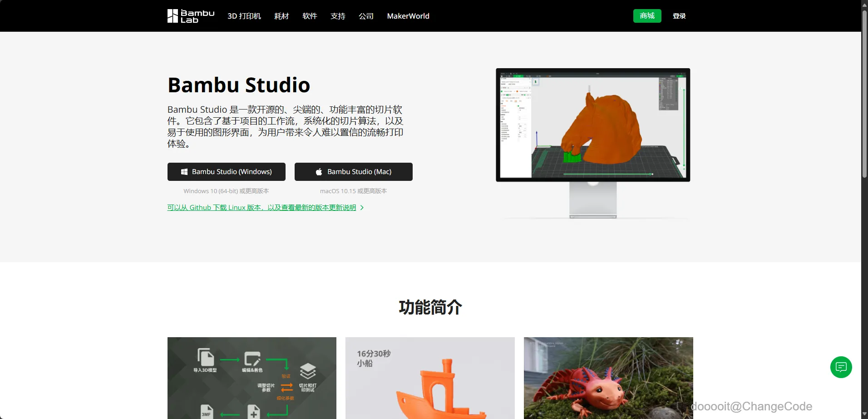Click the 功能简介 section heading
Screen dimensions: 868x419
(x=430, y=307)
